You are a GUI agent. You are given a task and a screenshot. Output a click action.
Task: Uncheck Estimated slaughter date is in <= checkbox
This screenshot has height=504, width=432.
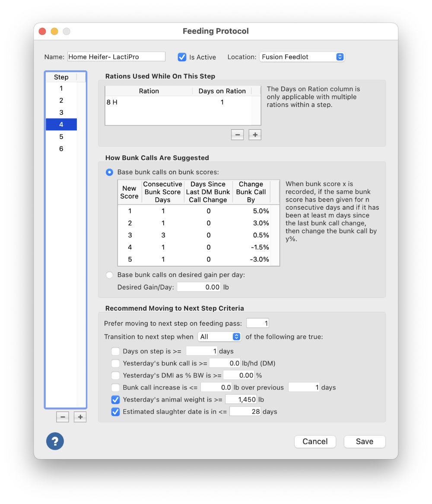115,411
